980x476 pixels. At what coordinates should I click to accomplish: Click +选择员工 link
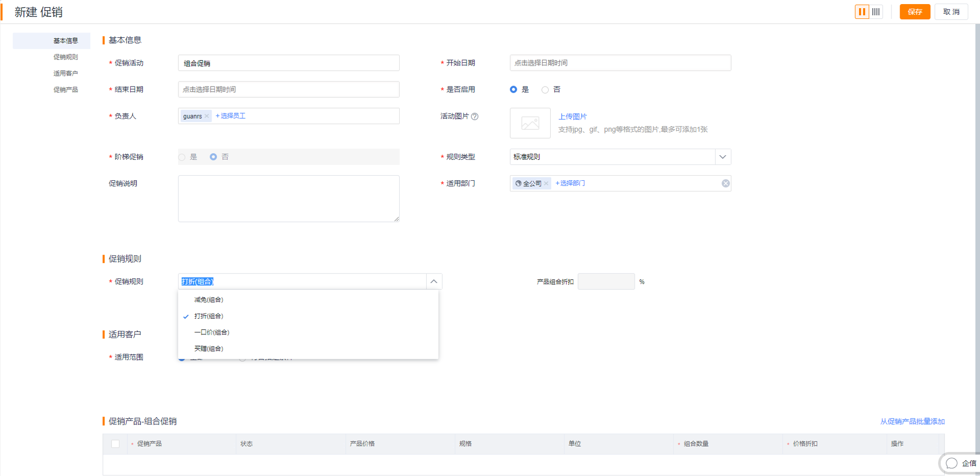[230, 116]
